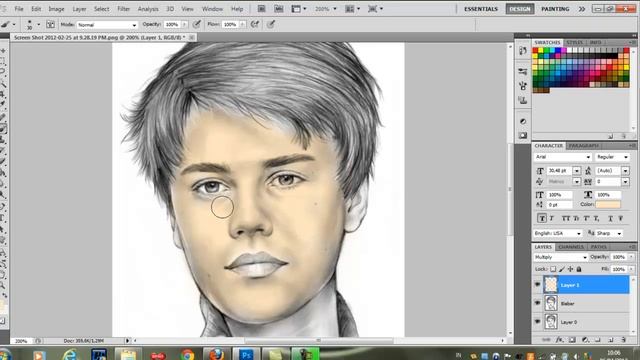640x360 pixels.
Task: Open the brush Mode dropdown set to Normal
Action: [x=107, y=25]
